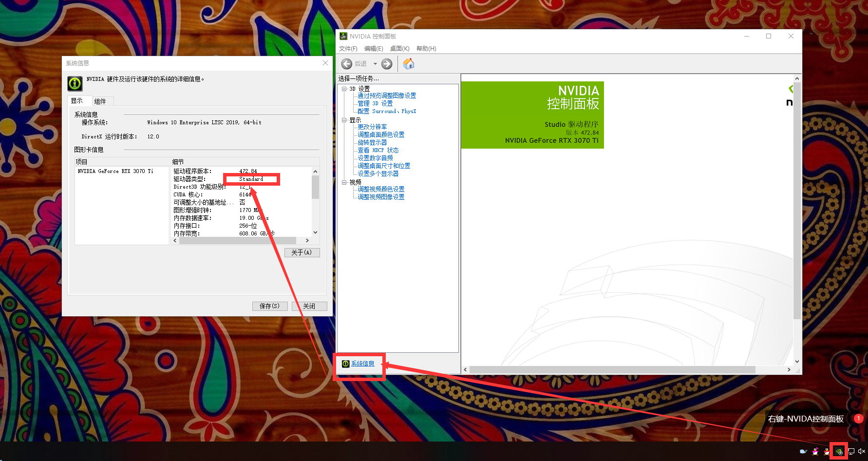Viewport: 868px width, 461px height.
Task: Close the 系统信息 dialog with X
Action: pos(325,63)
